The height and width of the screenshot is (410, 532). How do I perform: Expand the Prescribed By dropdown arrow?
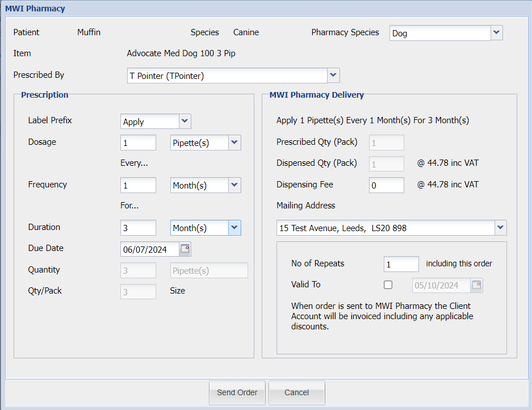333,75
